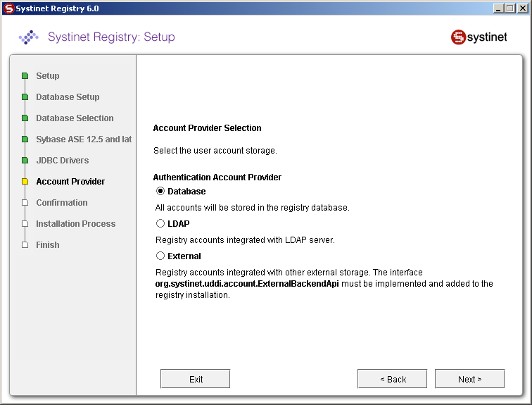Select the Setup step label

tap(48, 75)
